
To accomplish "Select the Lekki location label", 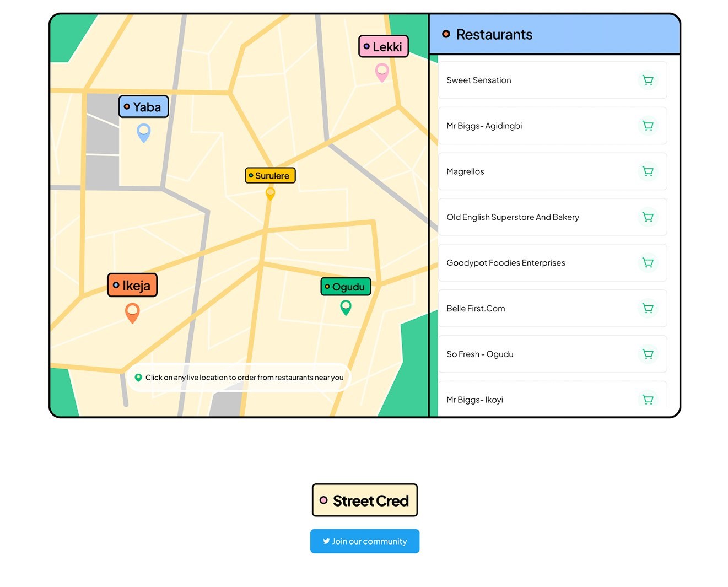I will [383, 47].
